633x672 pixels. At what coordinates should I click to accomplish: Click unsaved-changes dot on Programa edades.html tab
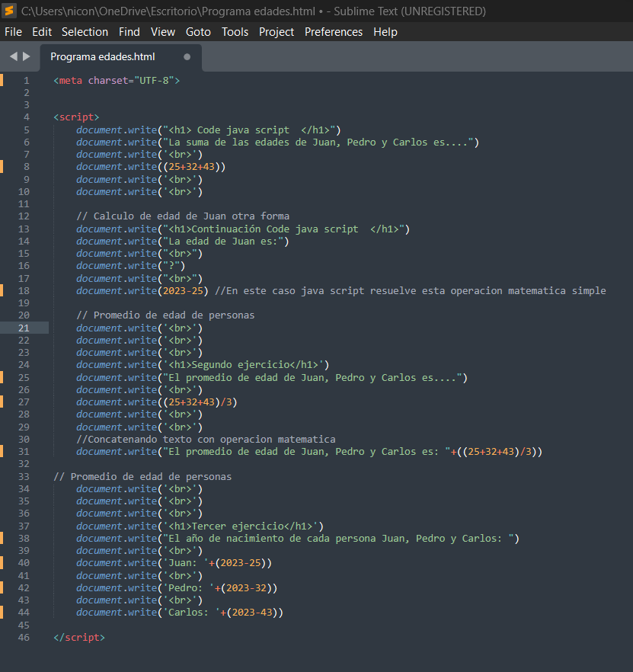point(187,56)
